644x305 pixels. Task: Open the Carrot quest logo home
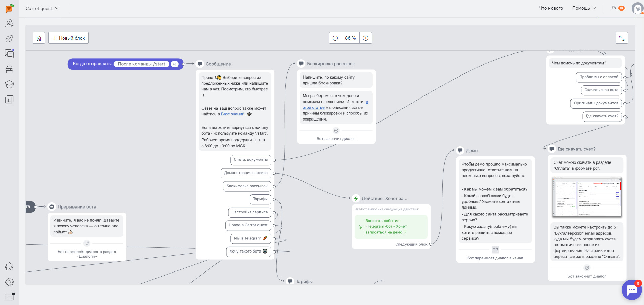(x=9, y=8)
